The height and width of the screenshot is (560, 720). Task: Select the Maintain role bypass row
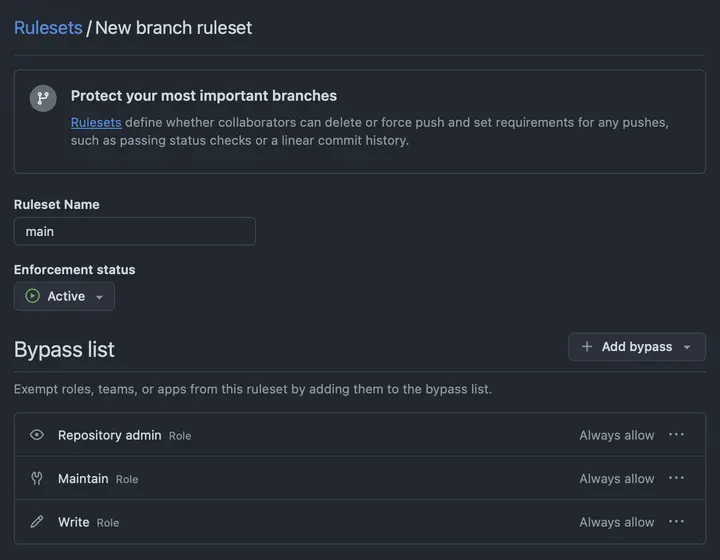coord(360,478)
